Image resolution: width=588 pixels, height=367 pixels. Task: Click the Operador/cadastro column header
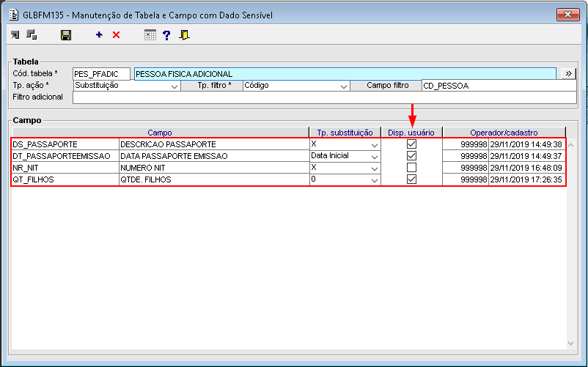[504, 133]
